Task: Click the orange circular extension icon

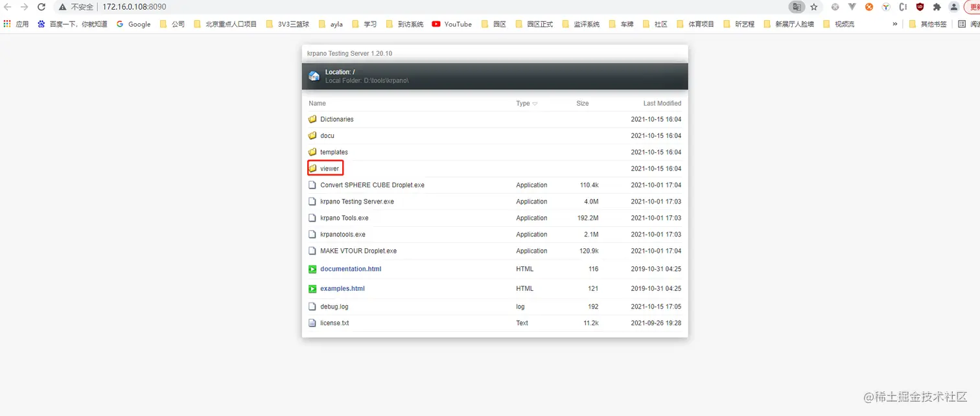Action: click(x=869, y=7)
